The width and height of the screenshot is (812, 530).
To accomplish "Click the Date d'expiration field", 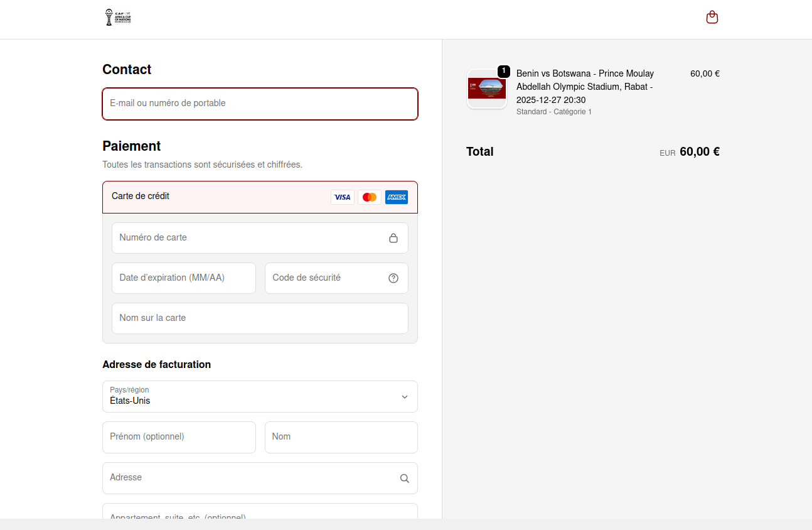I will pyautogui.click(x=183, y=278).
